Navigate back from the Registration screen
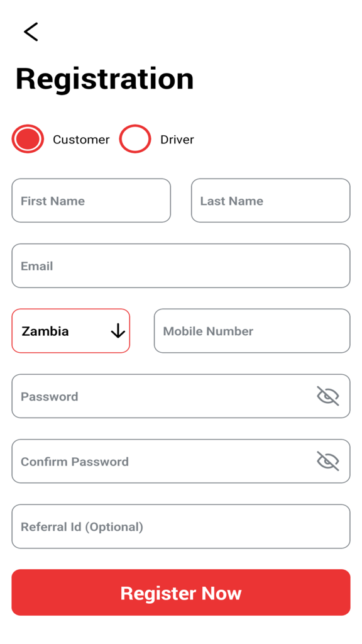The width and height of the screenshot is (362, 644). coord(30,31)
